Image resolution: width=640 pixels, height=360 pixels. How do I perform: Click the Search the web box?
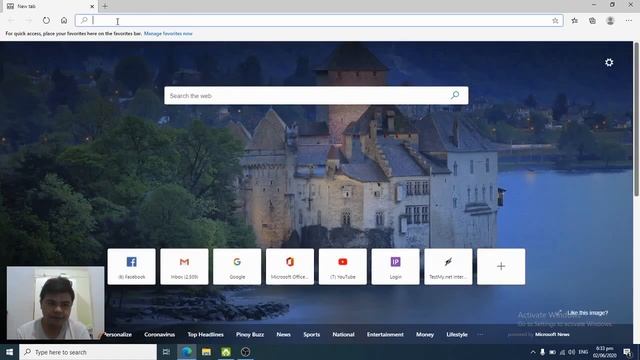coord(316,96)
